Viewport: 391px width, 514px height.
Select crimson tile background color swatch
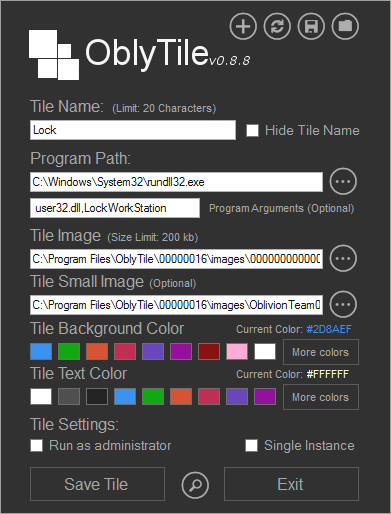(x=125, y=352)
